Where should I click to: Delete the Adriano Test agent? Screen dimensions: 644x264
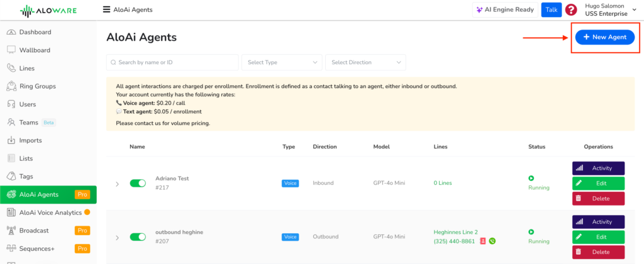coord(599,198)
